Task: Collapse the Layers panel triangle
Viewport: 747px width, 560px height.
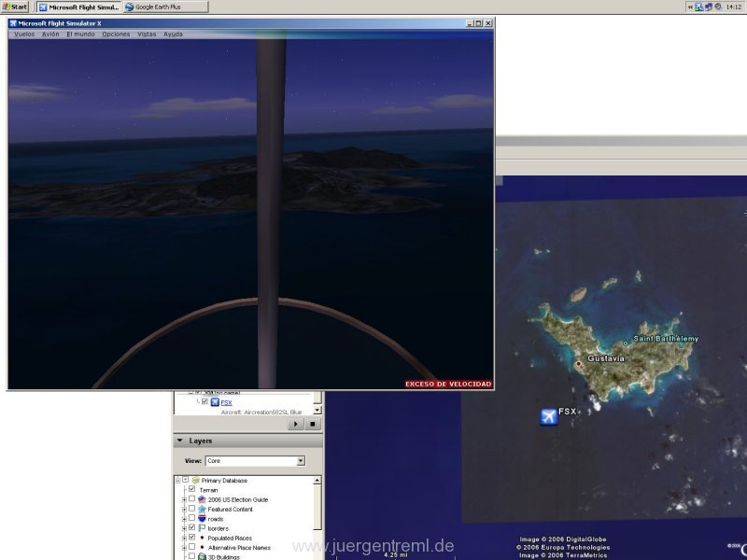Action: (x=180, y=441)
